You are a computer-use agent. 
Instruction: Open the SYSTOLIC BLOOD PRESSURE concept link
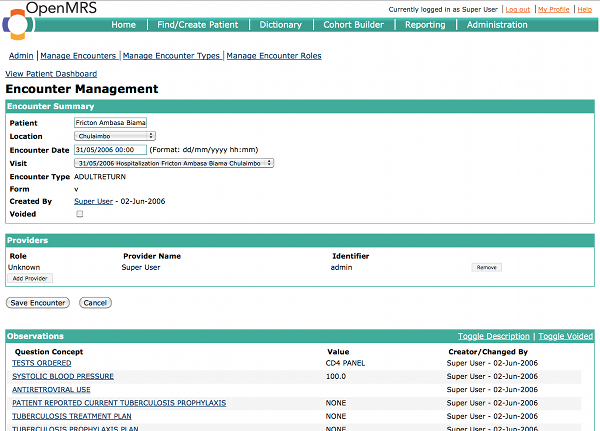pos(63,376)
